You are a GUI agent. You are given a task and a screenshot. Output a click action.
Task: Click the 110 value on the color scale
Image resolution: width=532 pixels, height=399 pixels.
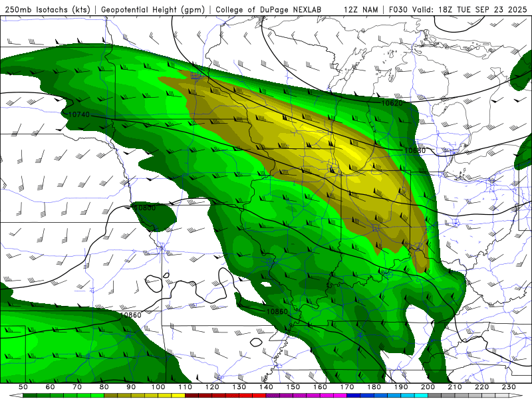coord(186,387)
